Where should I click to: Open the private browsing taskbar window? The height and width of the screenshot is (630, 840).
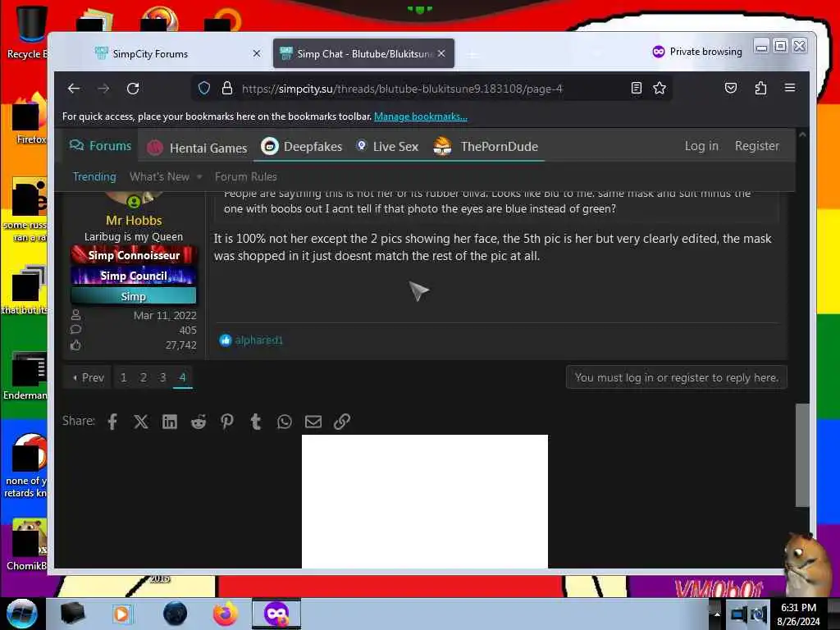pos(276,614)
